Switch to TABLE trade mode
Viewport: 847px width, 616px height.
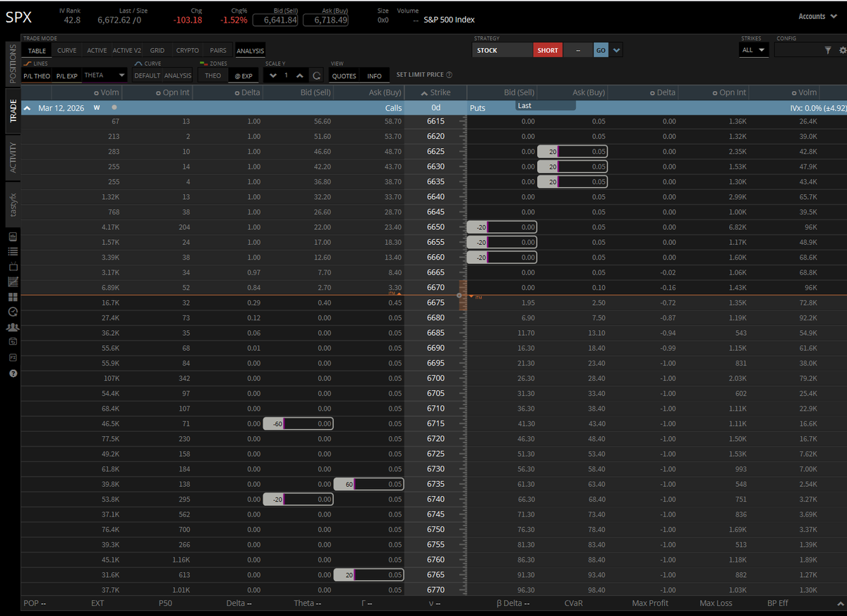[37, 51]
